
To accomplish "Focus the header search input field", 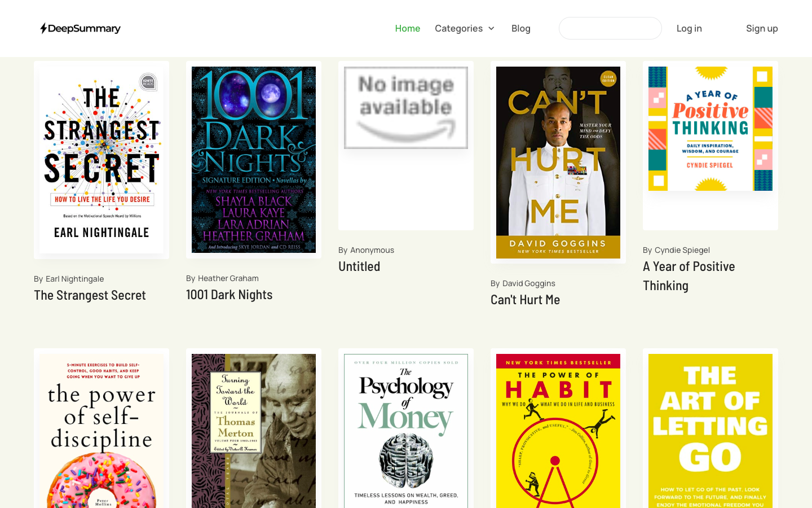I will (610, 28).
